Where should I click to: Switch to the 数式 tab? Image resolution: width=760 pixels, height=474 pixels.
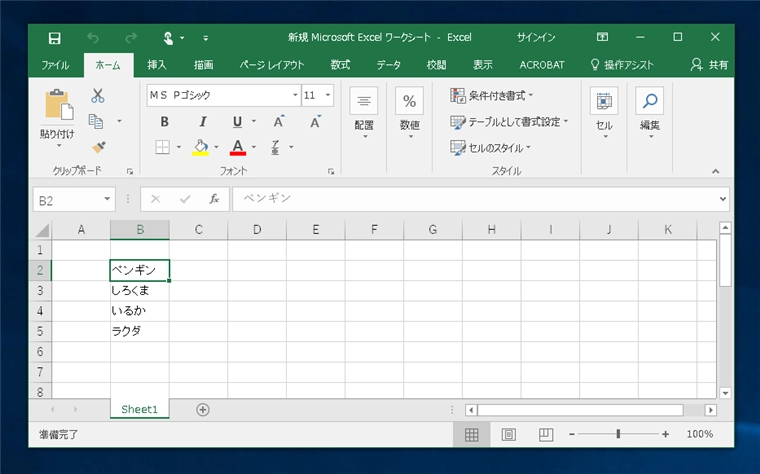340,65
